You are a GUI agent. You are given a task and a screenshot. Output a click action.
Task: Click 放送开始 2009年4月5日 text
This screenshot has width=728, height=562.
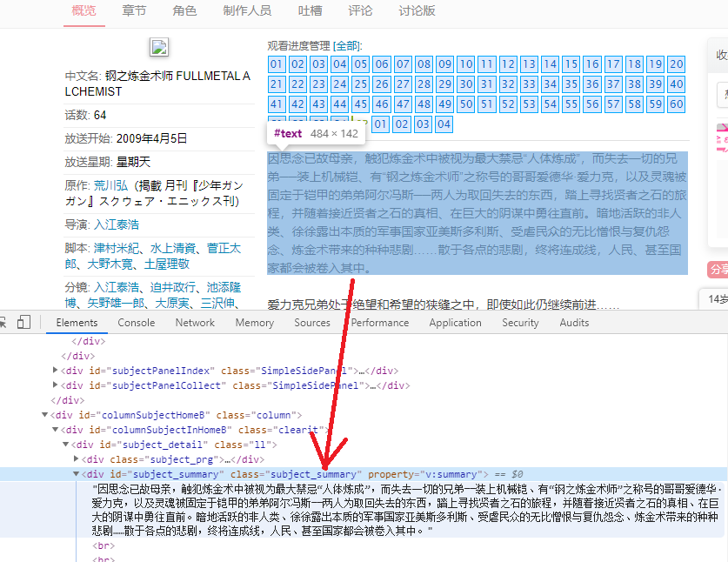[x=126, y=138]
